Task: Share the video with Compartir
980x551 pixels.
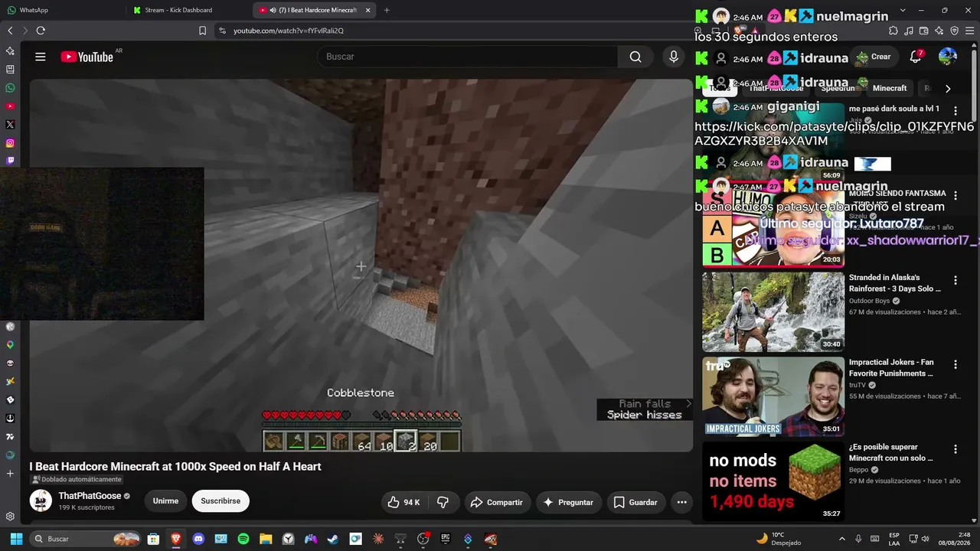Action: click(497, 502)
